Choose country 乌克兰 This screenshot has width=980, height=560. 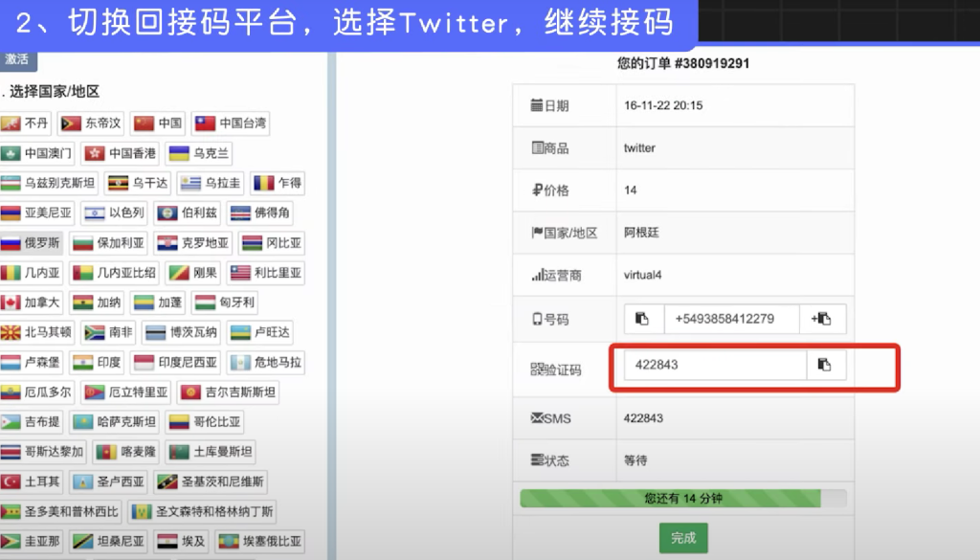pos(199,153)
